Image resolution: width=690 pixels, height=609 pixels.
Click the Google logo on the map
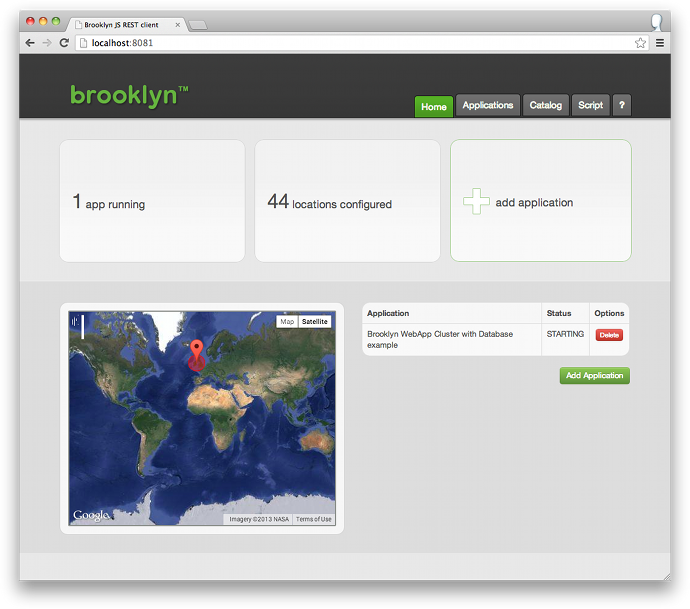coord(90,516)
